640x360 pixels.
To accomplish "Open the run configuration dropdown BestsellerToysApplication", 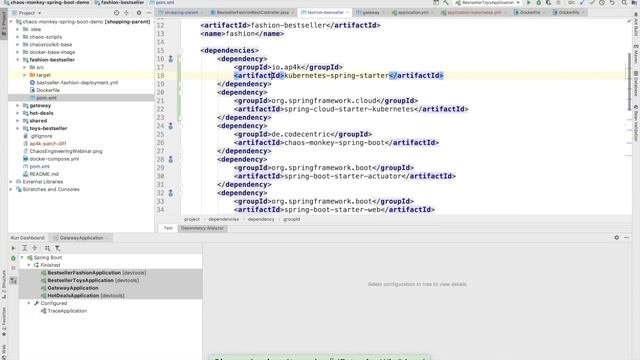I will pos(488,2).
